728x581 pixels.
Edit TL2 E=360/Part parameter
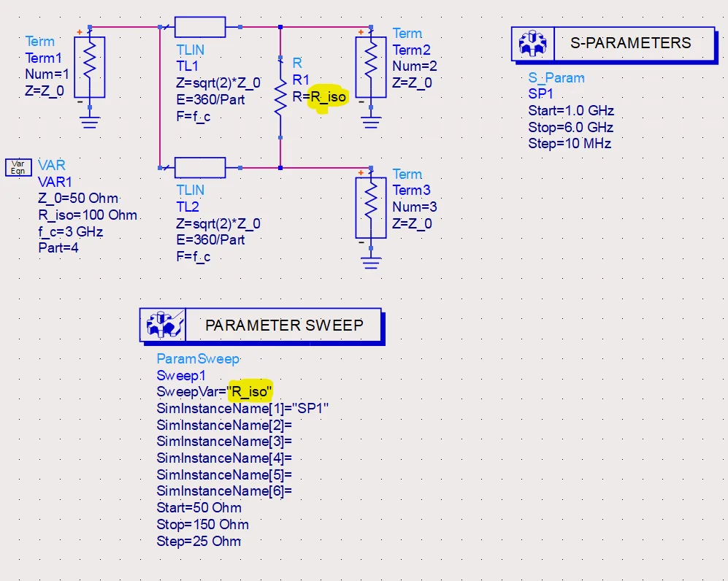pos(210,239)
